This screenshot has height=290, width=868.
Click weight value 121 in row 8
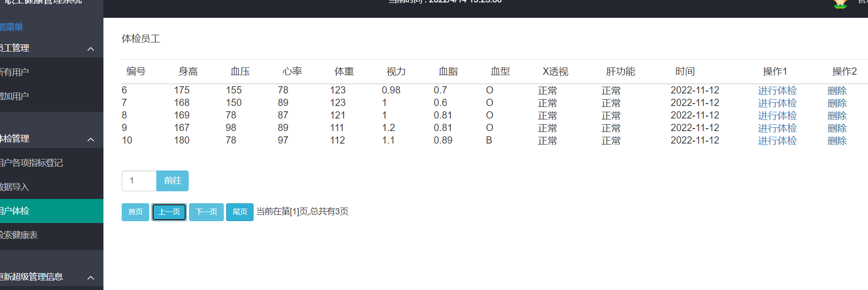point(337,115)
